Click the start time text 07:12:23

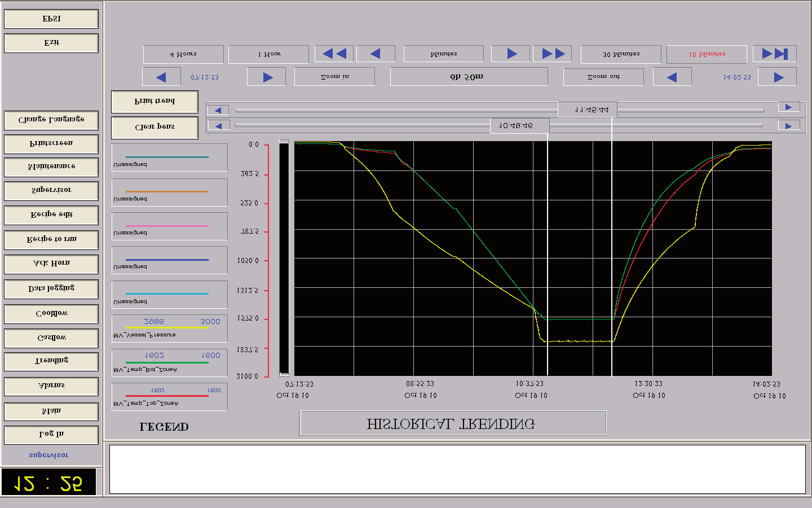pos(205,77)
